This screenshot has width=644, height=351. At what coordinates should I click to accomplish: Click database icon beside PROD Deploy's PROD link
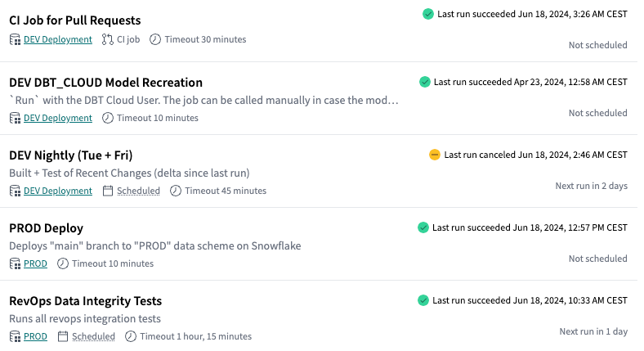15,263
